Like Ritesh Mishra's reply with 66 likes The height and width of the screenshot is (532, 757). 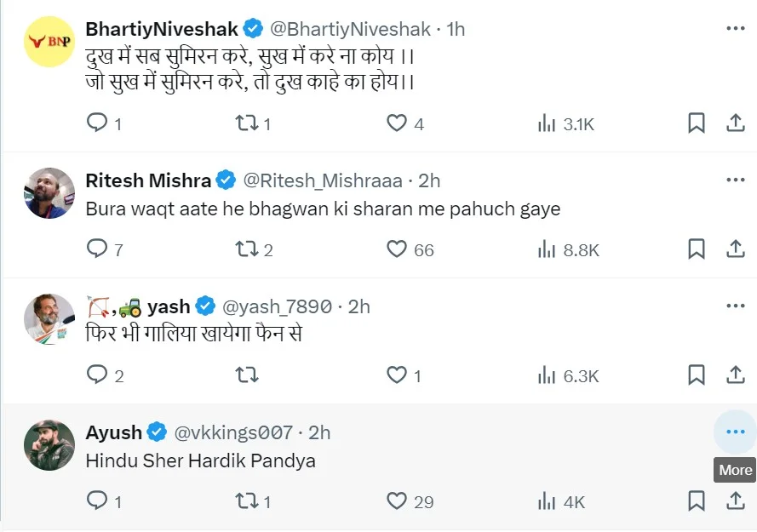[x=398, y=249]
